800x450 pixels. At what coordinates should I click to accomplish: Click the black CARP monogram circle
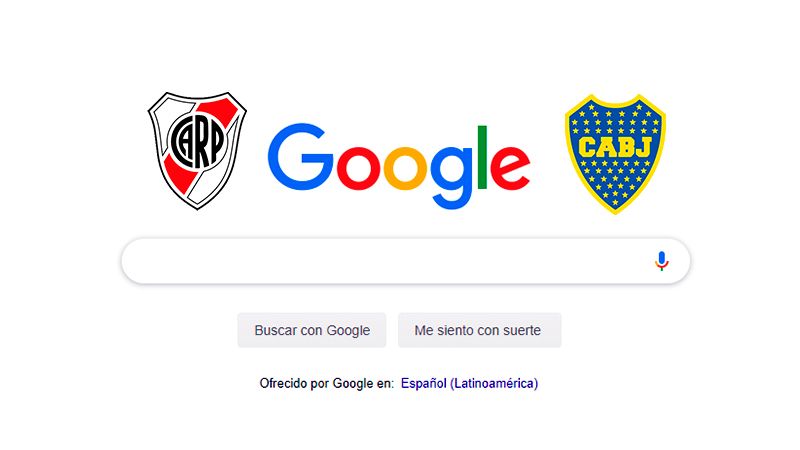point(197,140)
